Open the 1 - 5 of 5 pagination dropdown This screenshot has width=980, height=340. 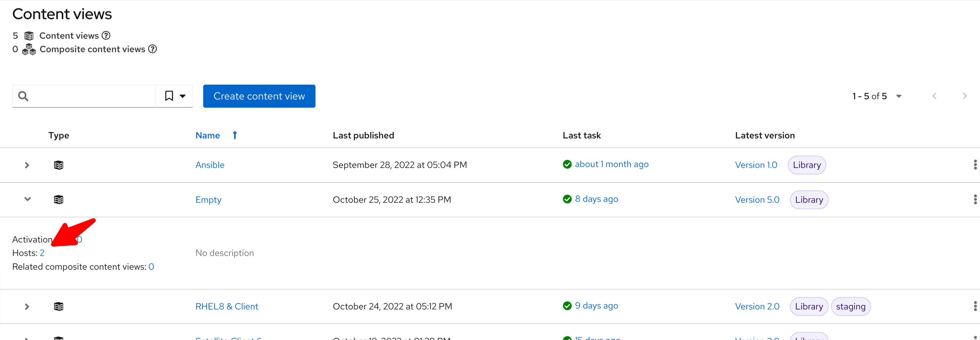coord(899,96)
